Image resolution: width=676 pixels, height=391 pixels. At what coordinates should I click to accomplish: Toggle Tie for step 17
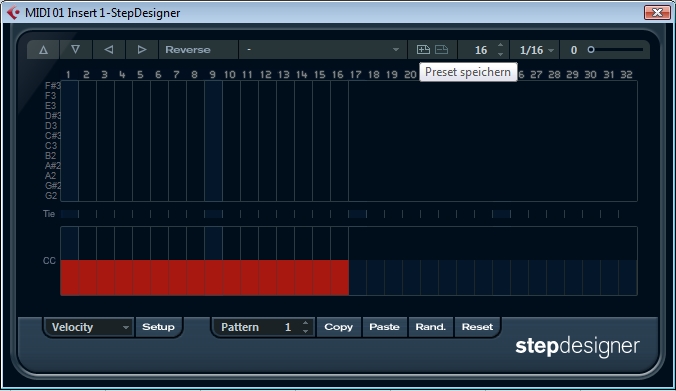click(x=357, y=214)
